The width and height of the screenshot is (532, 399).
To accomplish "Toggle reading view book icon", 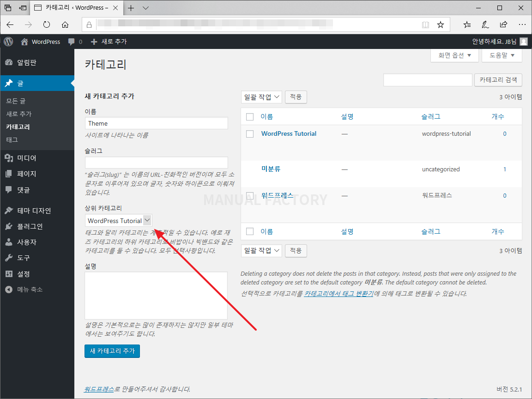I will [x=425, y=24].
